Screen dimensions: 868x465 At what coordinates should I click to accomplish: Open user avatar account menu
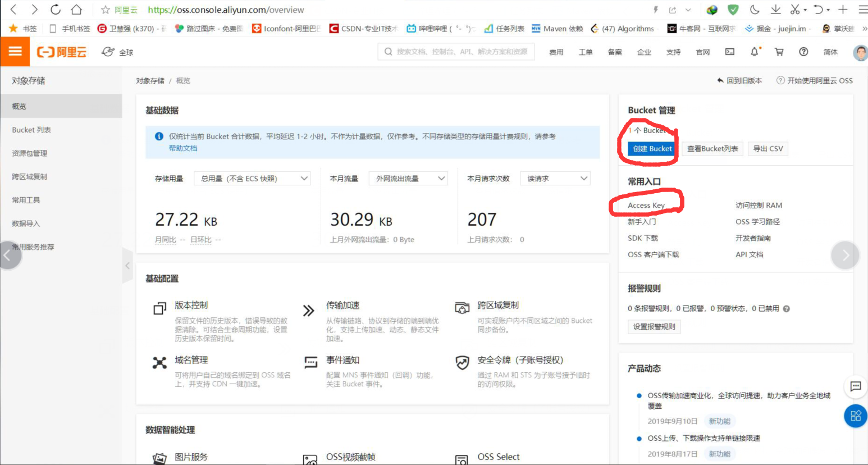pos(860,52)
